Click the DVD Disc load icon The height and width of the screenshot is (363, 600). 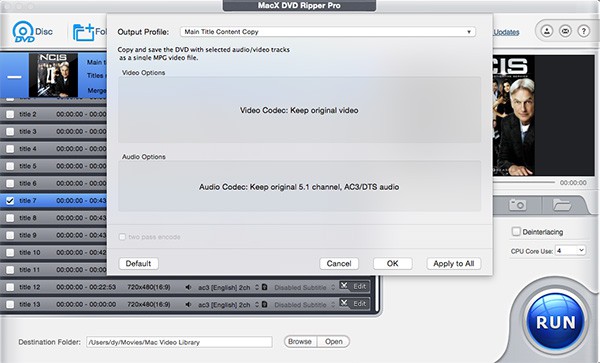click(x=23, y=31)
